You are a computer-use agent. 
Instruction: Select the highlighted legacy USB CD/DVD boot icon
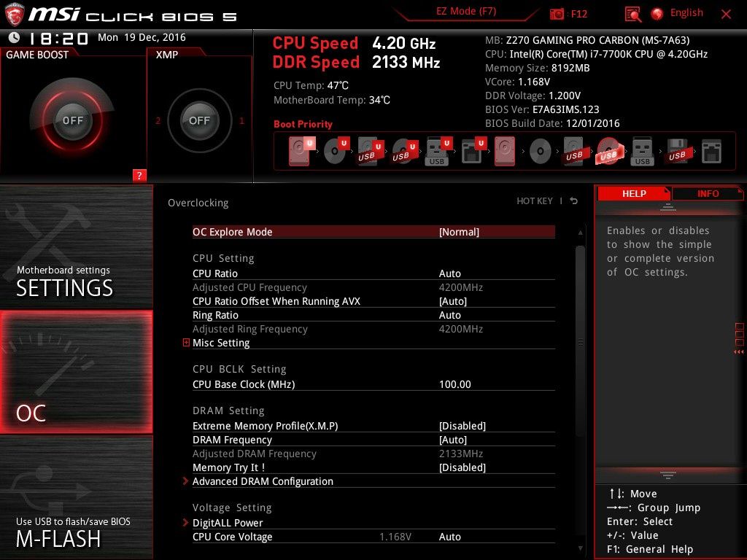pos(609,151)
